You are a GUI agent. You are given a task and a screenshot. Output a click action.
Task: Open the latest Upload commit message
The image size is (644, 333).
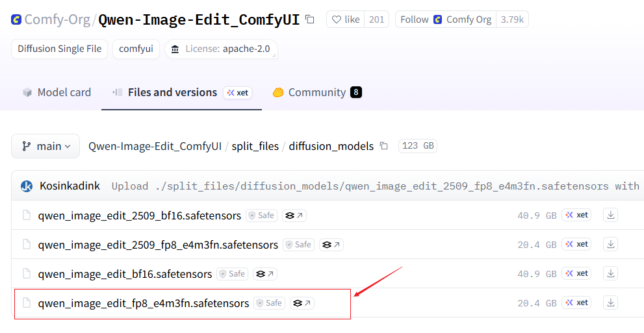[x=375, y=186]
